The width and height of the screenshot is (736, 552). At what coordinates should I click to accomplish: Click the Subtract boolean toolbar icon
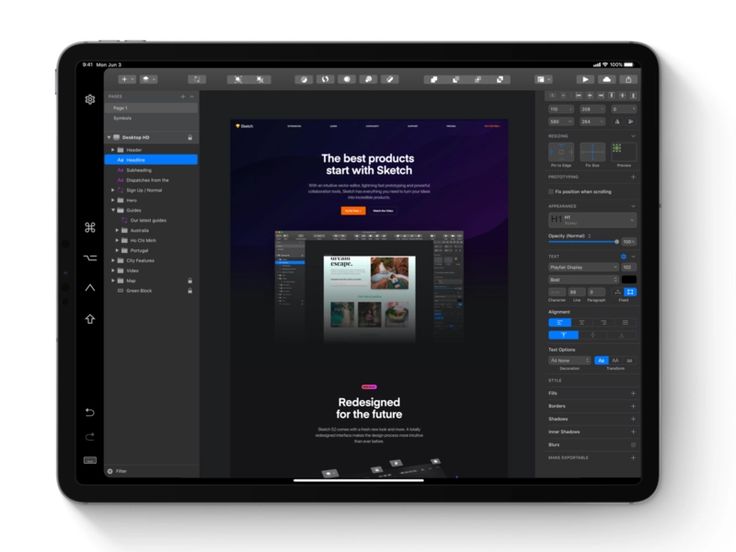point(456,79)
